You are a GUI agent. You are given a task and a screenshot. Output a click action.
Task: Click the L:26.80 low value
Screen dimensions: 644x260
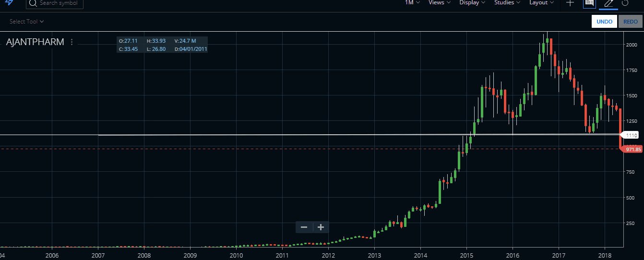pos(156,49)
